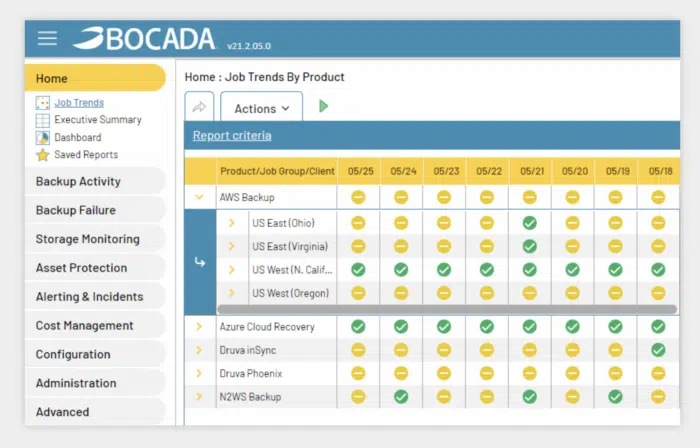Open the Saved Reports link
Image resolution: width=700 pixels, height=448 pixels.
[86, 154]
